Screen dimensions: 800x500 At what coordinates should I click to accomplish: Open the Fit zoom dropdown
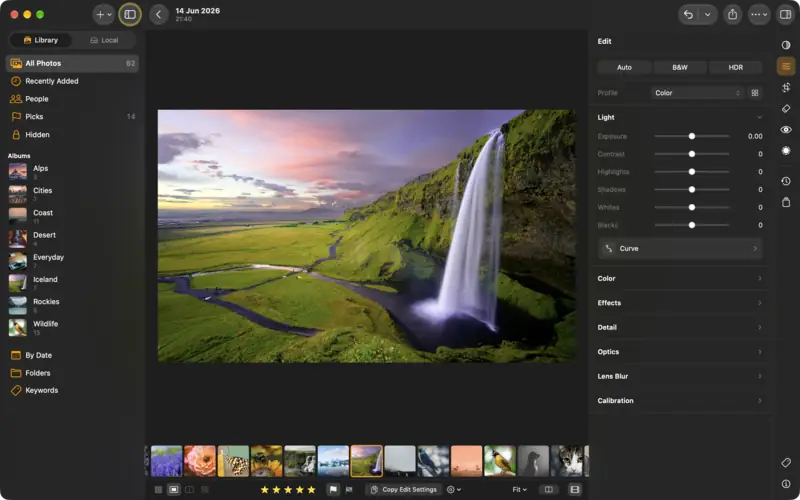pos(519,490)
